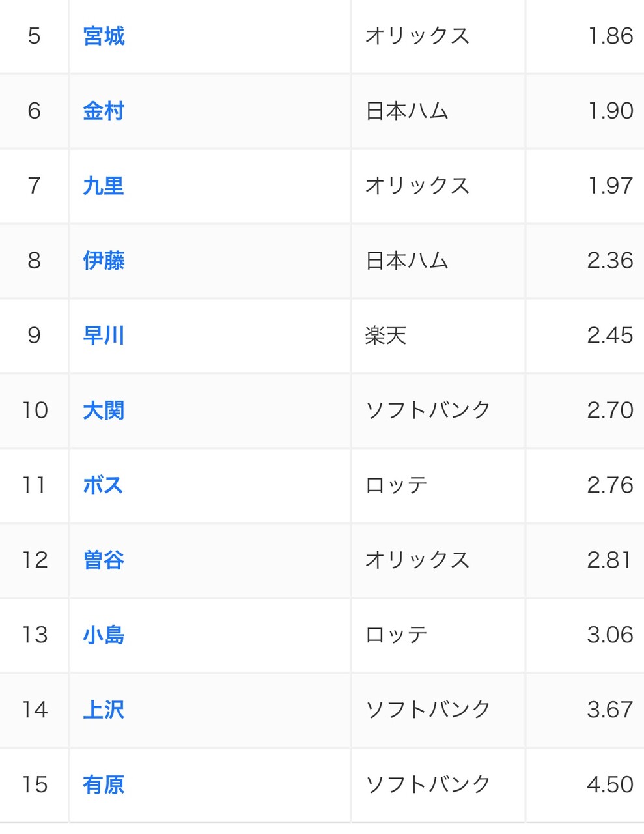Select the 2.36 ERA value cell
This screenshot has width=644, height=834.
click(x=585, y=261)
